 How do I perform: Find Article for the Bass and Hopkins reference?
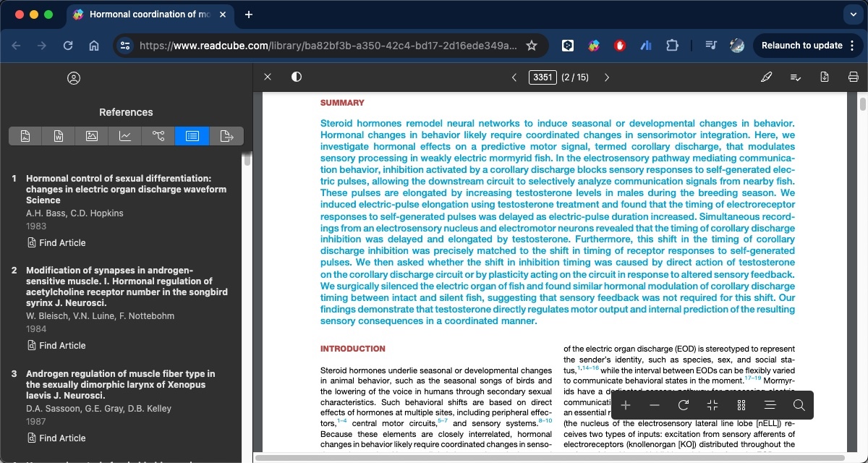[x=56, y=242]
